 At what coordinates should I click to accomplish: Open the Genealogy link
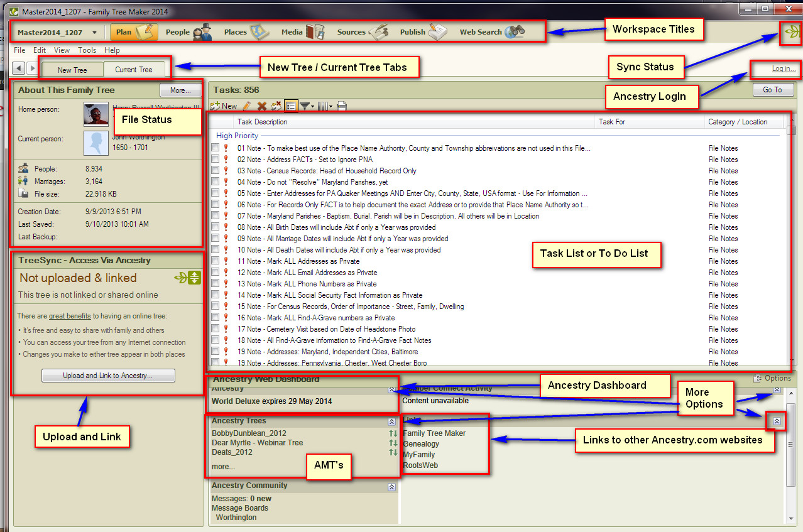pyautogui.click(x=421, y=444)
